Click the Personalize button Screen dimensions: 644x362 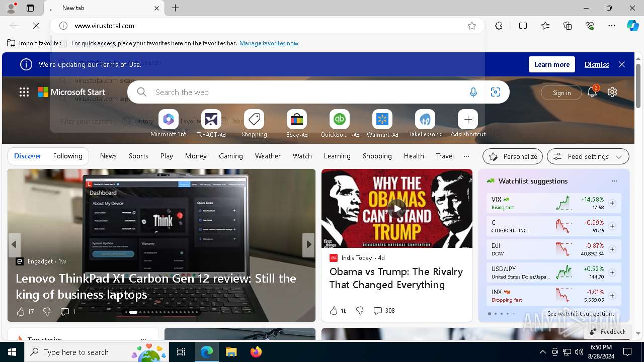click(x=513, y=156)
